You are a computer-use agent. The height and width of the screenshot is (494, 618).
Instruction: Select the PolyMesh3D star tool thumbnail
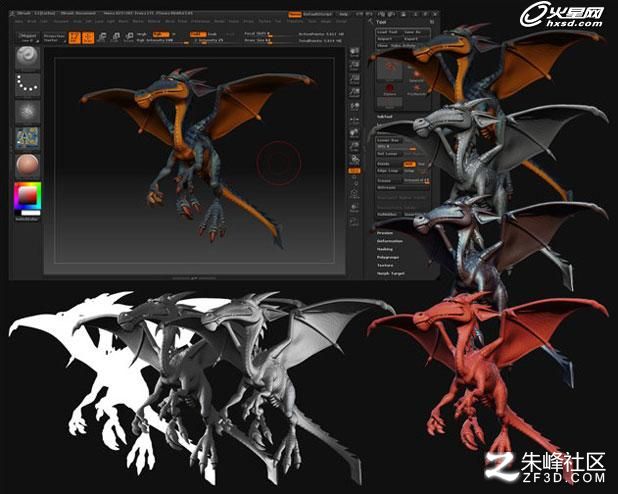click(417, 89)
